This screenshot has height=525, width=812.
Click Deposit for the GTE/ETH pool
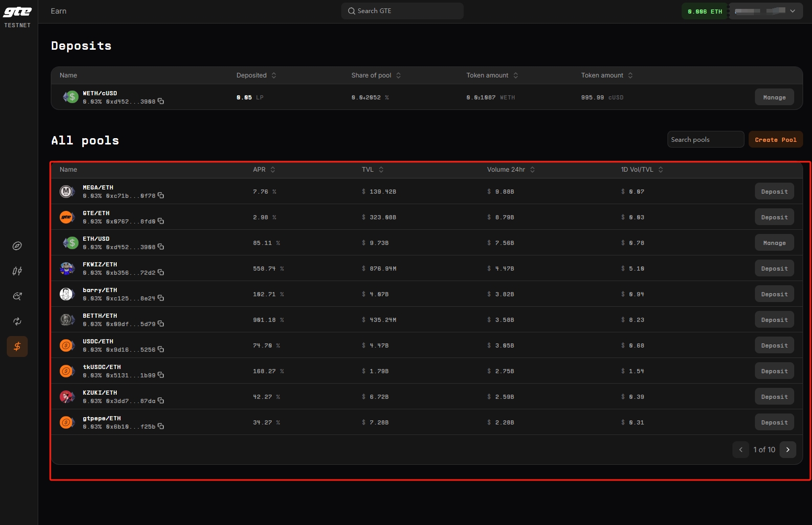click(x=774, y=217)
